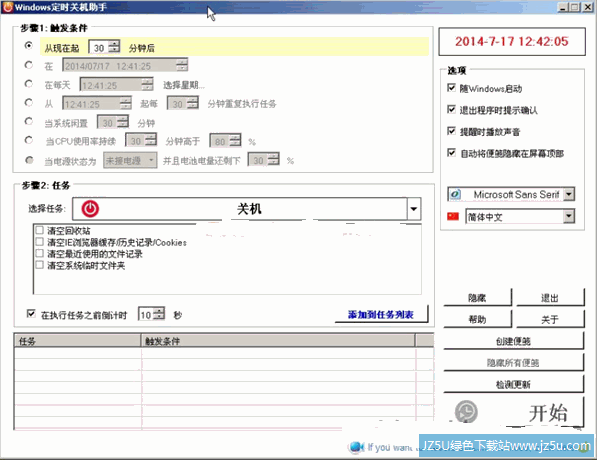
Task: Click the 帮助 button
Action: pyautogui.click(x=477, y=319)
